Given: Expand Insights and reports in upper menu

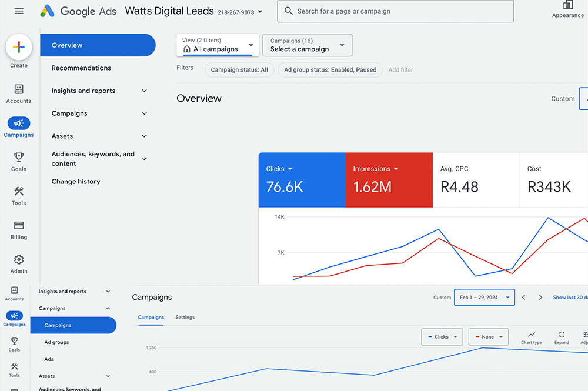Looking at the screenshot, I should 145,91.
